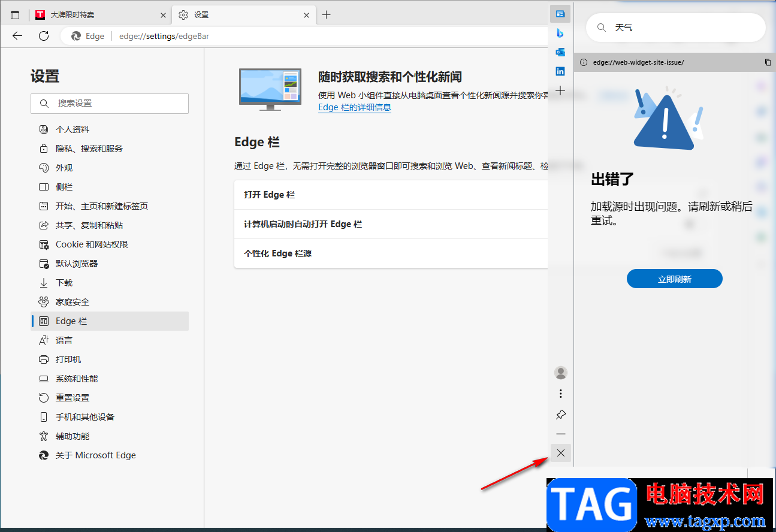Close the Edge bar
Screen dimensions: 776x532
click(561, 453)
